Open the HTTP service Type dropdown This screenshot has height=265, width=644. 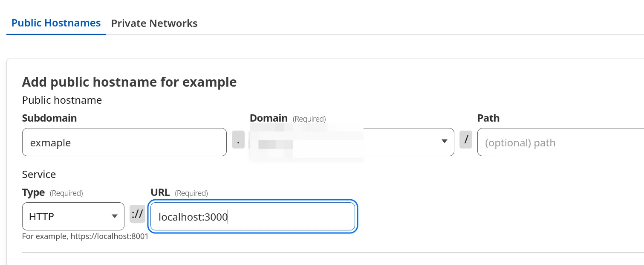(x=73, y=216)
